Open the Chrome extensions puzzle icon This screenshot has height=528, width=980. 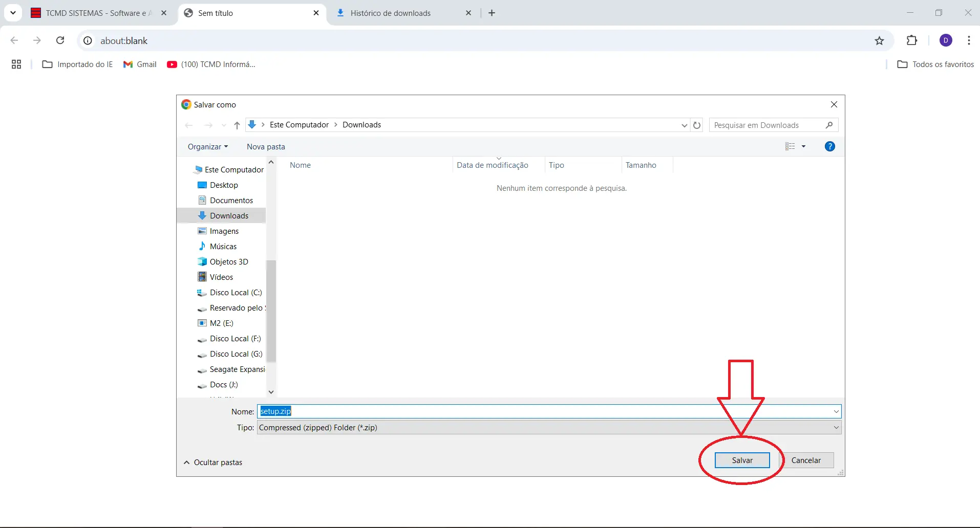pos(911,41)
